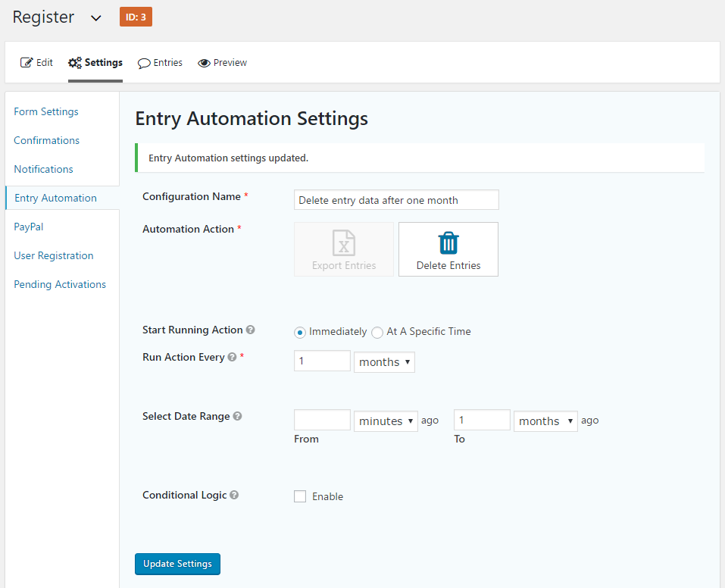Open the From minutes unit dropdown

[386, 421]
